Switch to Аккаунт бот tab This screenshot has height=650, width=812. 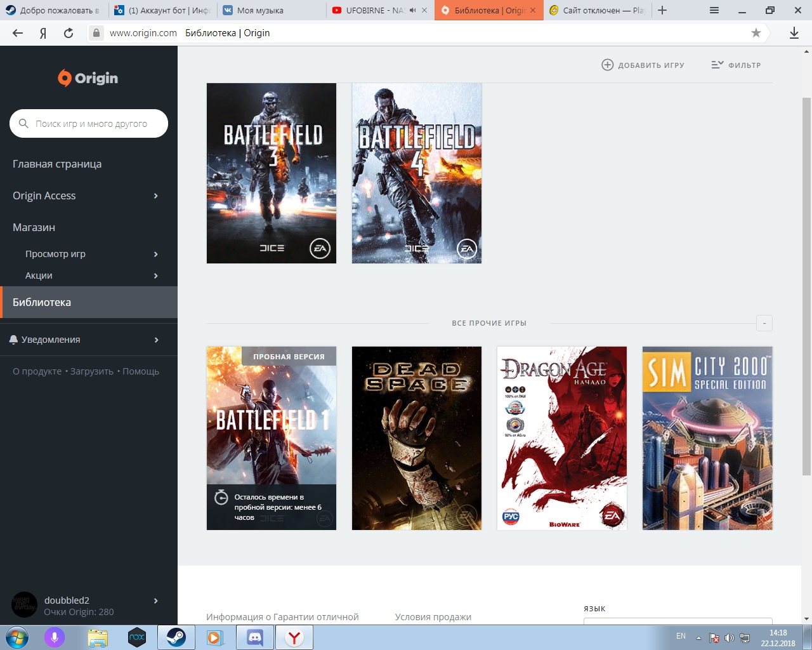[x=162, y=10]
